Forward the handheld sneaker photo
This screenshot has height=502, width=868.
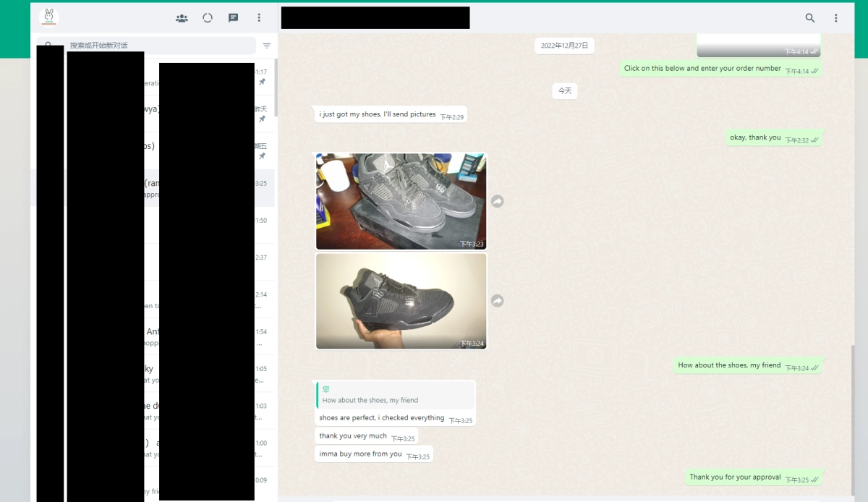tap(497, 300)
